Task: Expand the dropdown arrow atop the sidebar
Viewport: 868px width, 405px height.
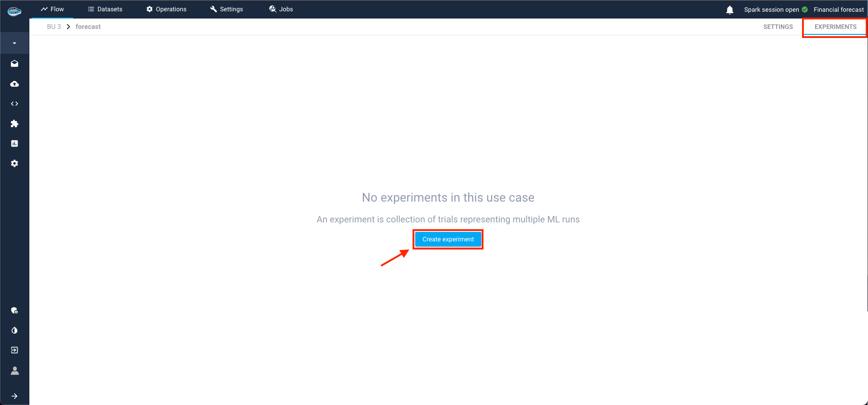Action: tap(14, 43)
